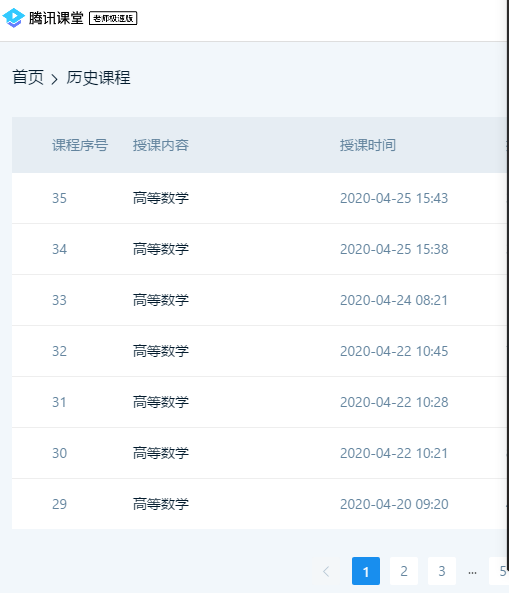Select course row number 30

(259, 453)
